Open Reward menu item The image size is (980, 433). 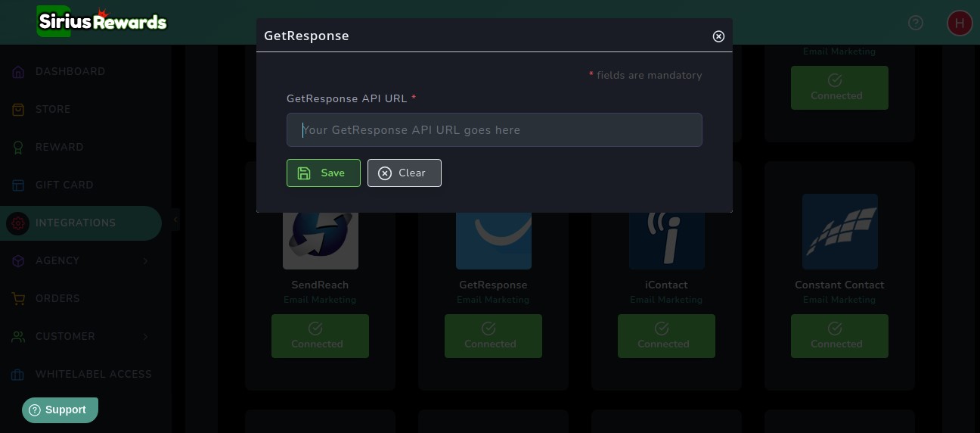(60, 147)
